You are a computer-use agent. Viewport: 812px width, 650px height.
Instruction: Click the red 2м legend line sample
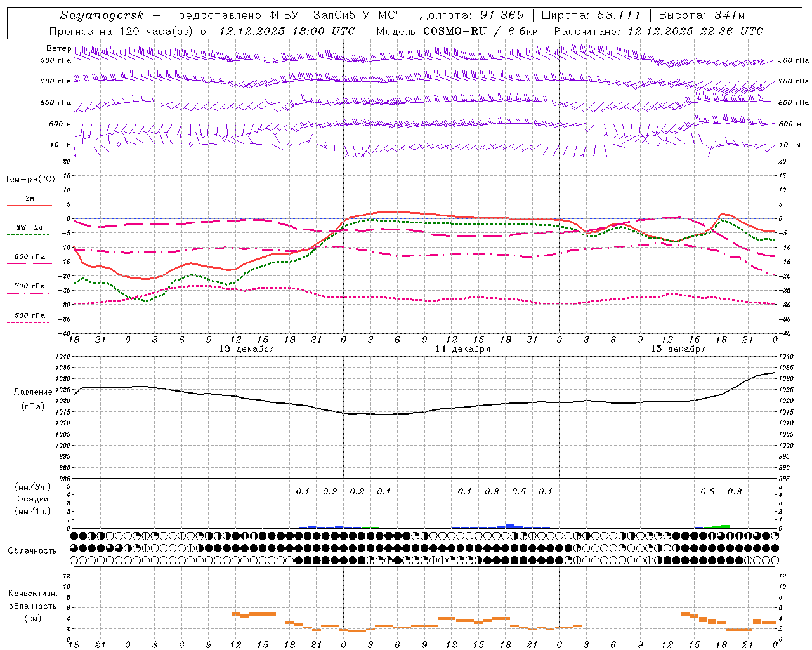pos(29,206)
